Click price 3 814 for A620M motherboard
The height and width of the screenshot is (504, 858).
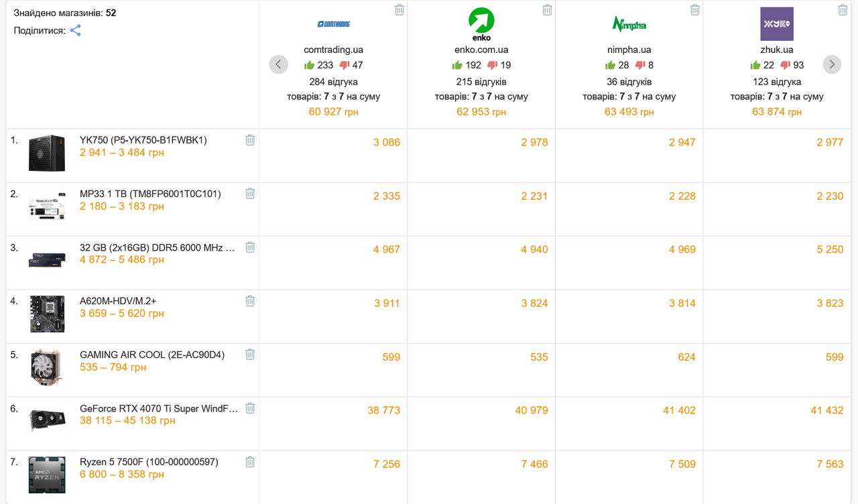(x=682, y=303)
